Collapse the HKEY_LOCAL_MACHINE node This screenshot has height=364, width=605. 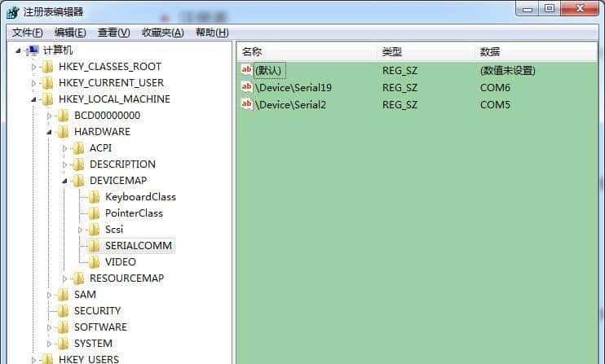pyautogui.click(x=33, y=99)
